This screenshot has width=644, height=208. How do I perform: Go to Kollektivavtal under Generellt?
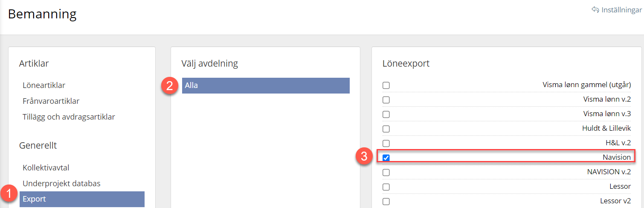tap(46, 168)
